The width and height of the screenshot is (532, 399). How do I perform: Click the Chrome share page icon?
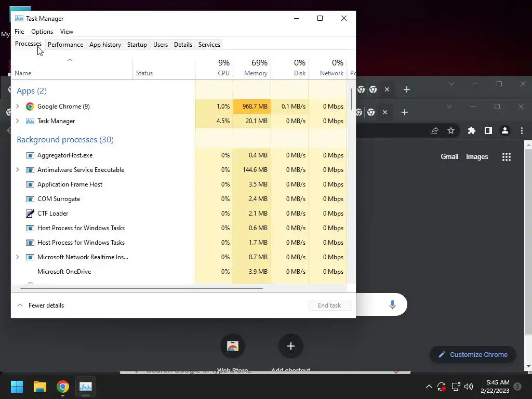click(x=434, y=130)
